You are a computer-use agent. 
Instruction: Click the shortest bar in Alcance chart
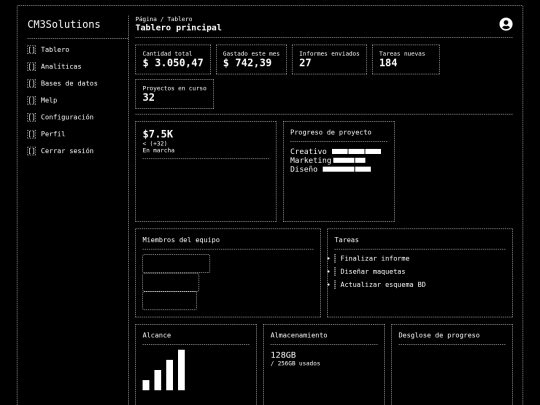(x=146, y=385)
